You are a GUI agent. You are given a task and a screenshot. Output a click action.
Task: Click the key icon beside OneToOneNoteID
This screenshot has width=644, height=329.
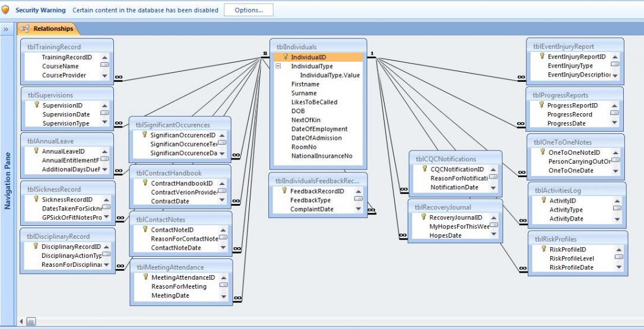click(x=543, y=152)
